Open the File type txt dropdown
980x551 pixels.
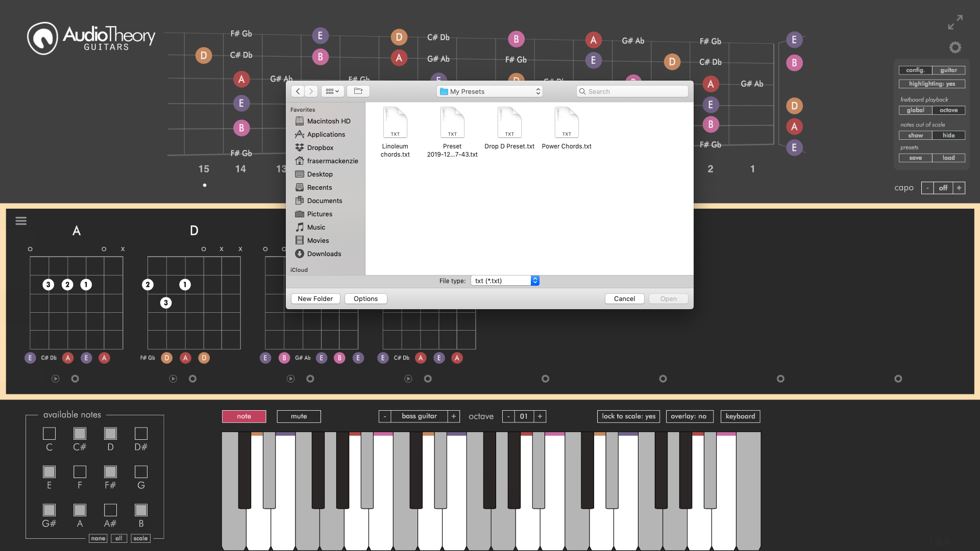click(x=505, y=281)
